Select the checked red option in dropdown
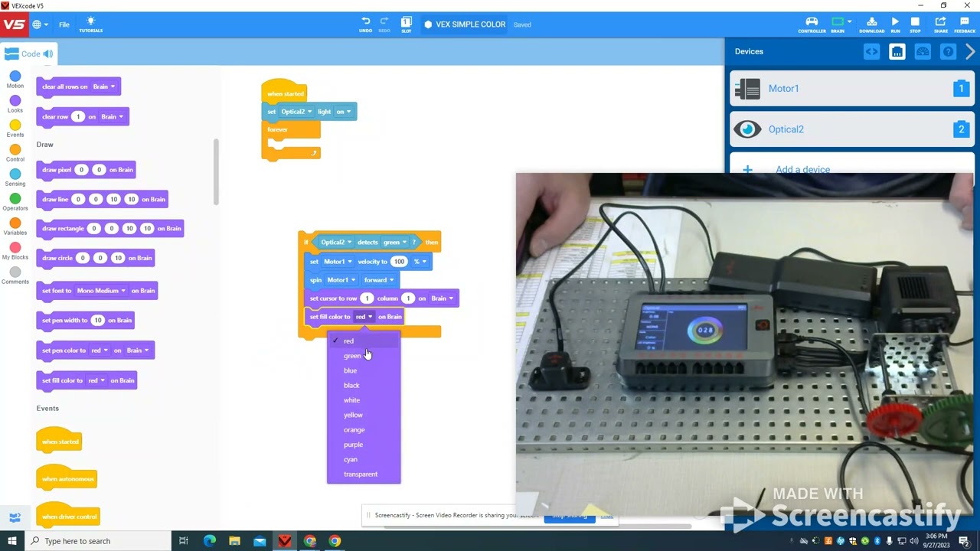Viewport: 980px width, 551px height. click(364, 341)
